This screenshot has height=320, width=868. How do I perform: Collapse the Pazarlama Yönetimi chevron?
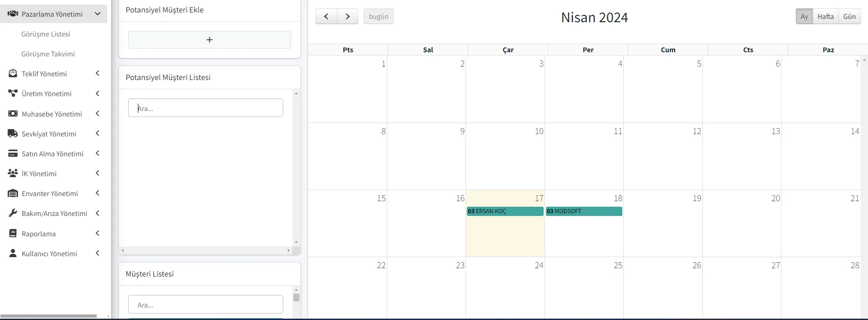(98, 14)
